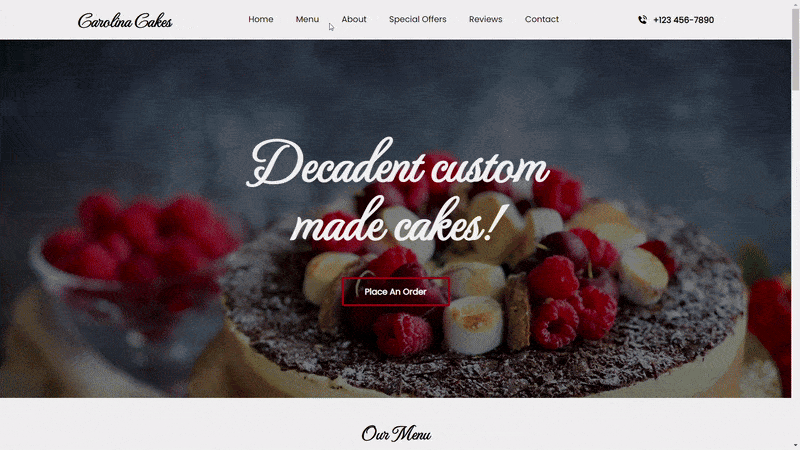This screenshot has height=450, width=800.
Task: Click the Carolina Cakes script logo
Action: 125,21
